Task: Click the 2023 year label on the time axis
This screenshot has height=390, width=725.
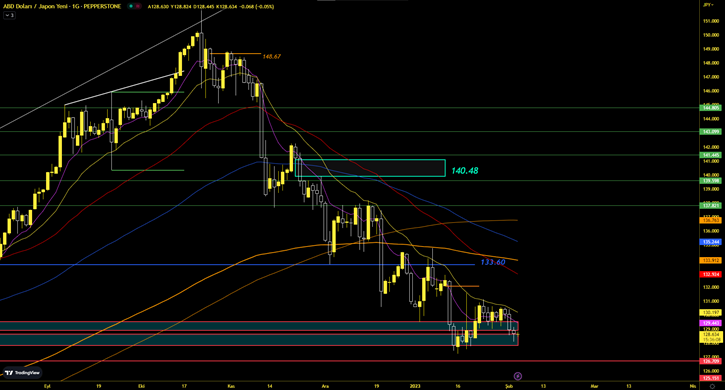Action: (x=415, y=386)
